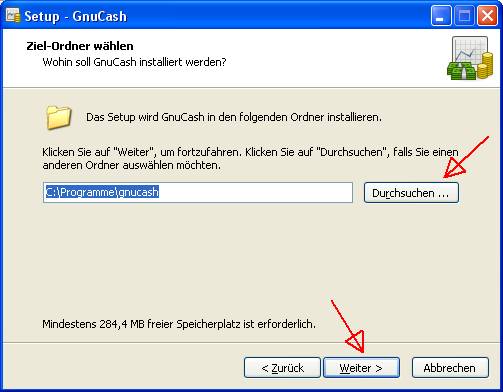Click the Weiter button
The image size is (503, 392).
tap(361, 368)
